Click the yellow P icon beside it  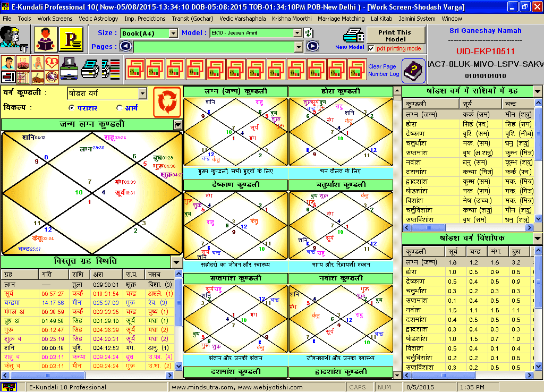coord(71,39)
